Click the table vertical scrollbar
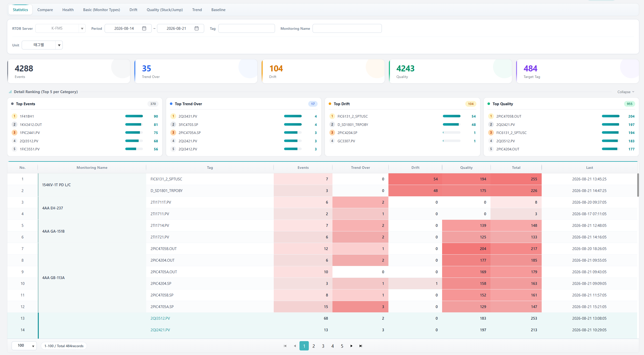This screenshot has width=644, height=355. (638, 185)
